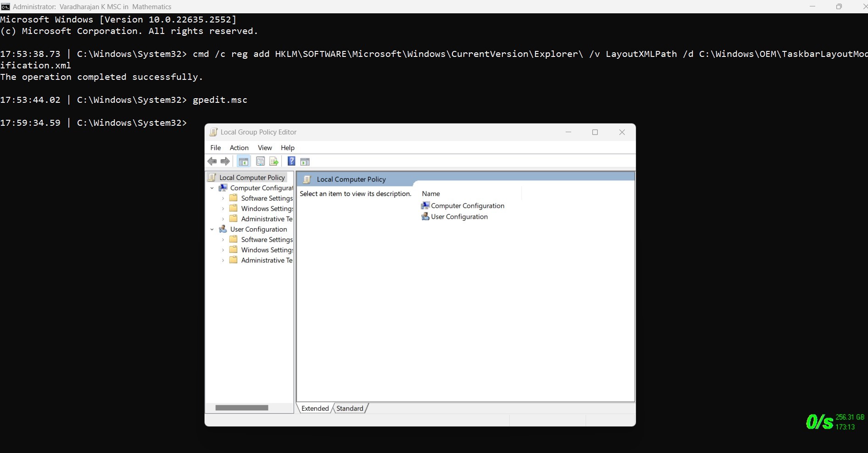Minimize the Local Group Policy Editor window
Screen dimensions: 868x453
(568, 132)
